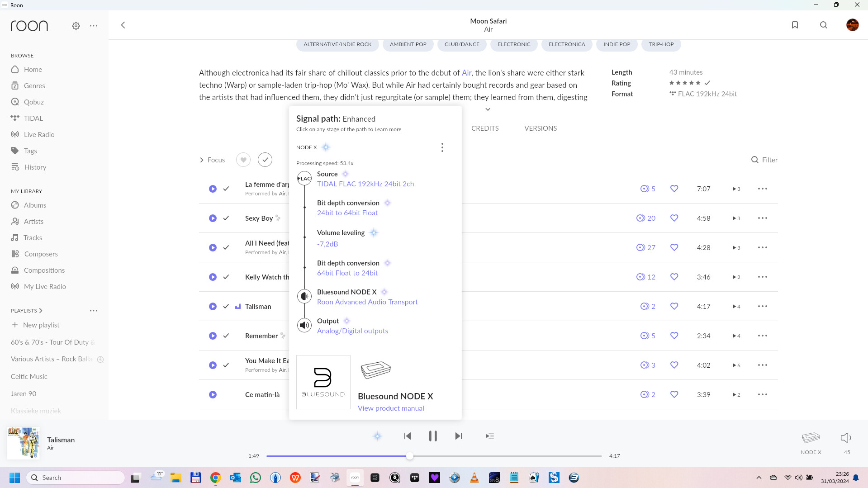This screenshot has height=488, width=868.
Task: Play the track La femme d'argent
Action: point(213,189)
